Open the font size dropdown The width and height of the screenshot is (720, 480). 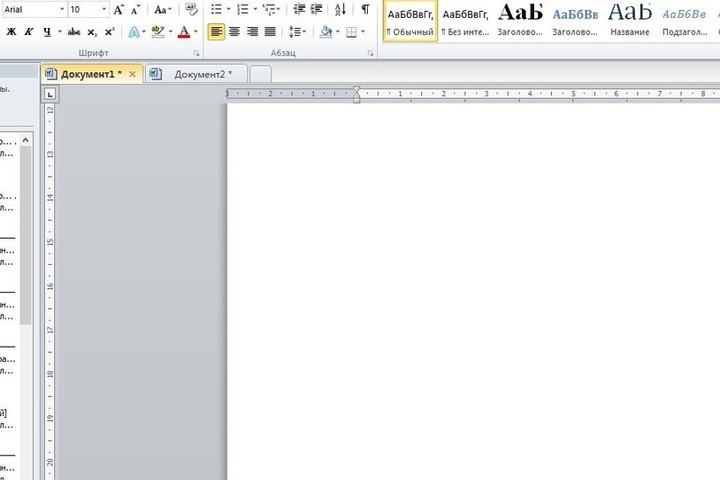(x=104, y=10)
